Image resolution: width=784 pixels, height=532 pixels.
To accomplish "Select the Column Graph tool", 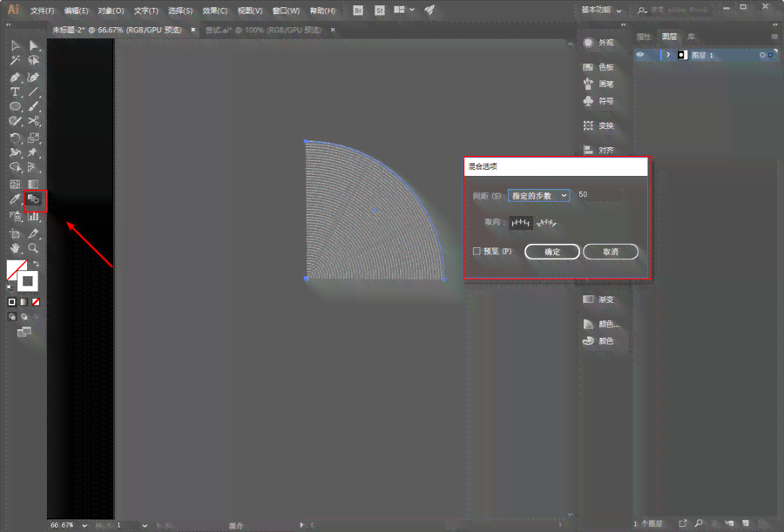I will click(33, 217).
